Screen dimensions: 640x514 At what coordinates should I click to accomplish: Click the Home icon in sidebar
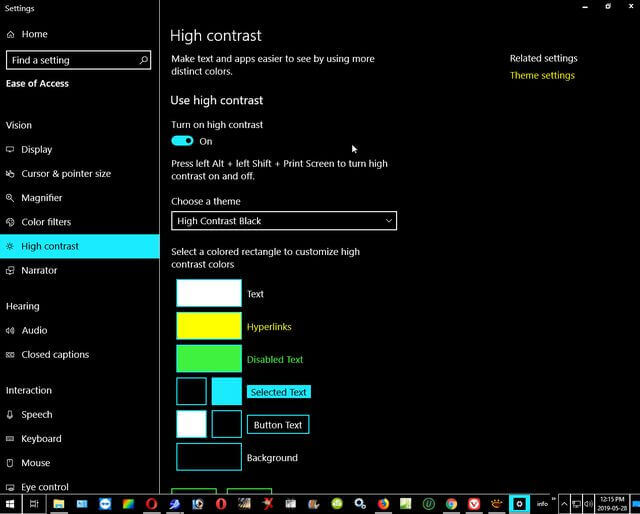11,34
